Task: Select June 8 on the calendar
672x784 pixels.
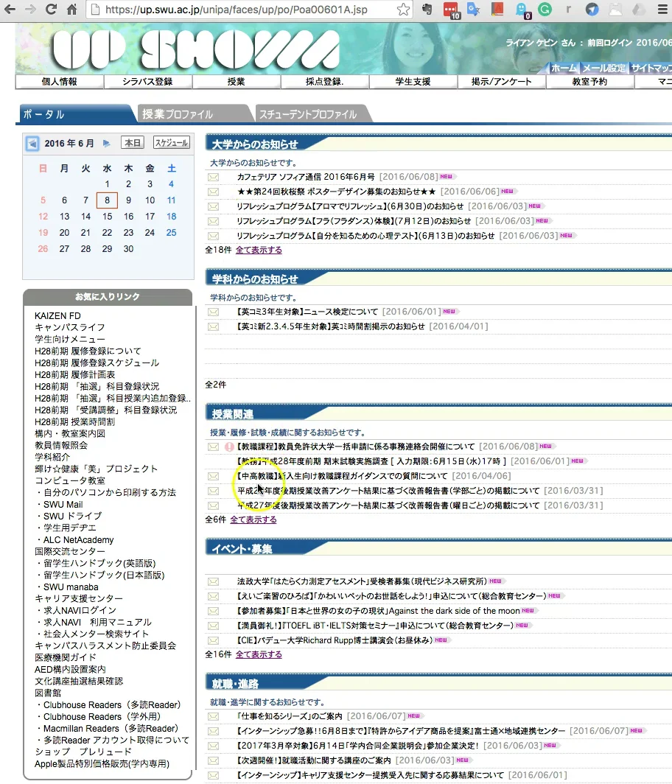Action: pyautogui.click(x=107, y=200)
